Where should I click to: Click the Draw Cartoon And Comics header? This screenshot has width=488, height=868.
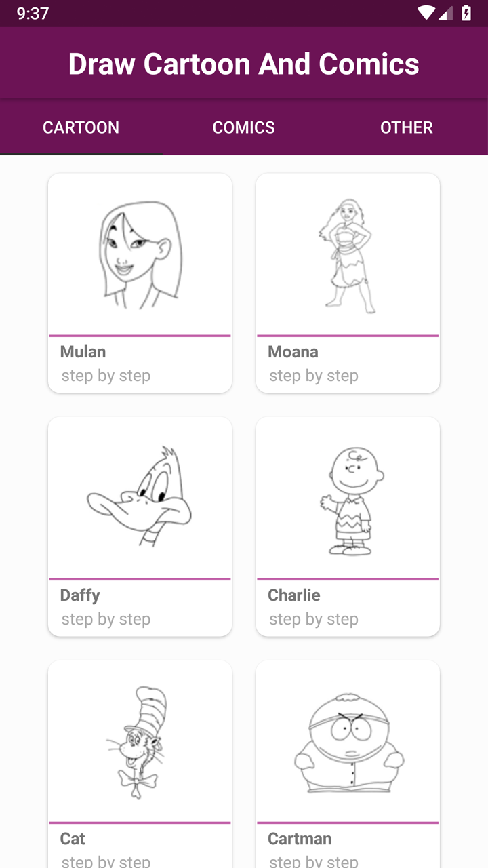(243, 64)
